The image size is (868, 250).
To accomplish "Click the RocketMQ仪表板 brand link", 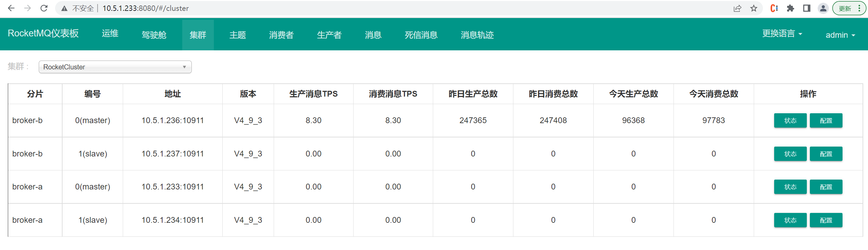I will click(x=43, y=33).
